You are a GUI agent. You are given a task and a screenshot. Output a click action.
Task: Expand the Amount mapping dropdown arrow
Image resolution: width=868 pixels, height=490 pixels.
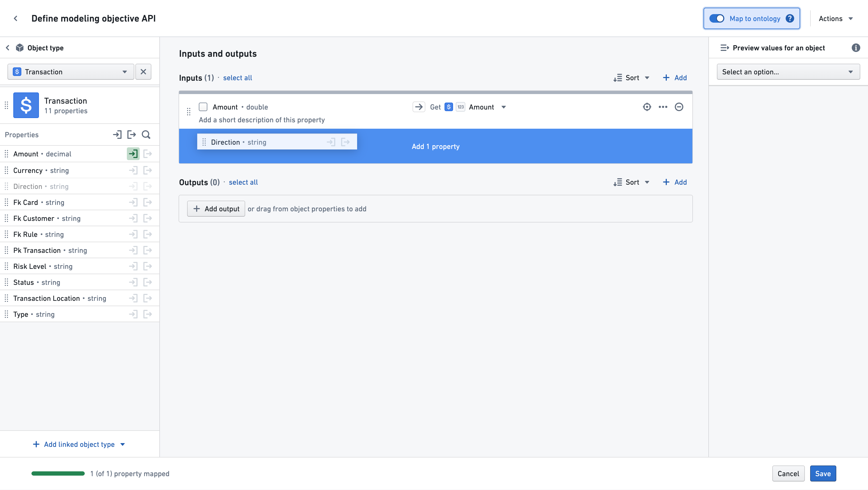click(x=504, y=107)
